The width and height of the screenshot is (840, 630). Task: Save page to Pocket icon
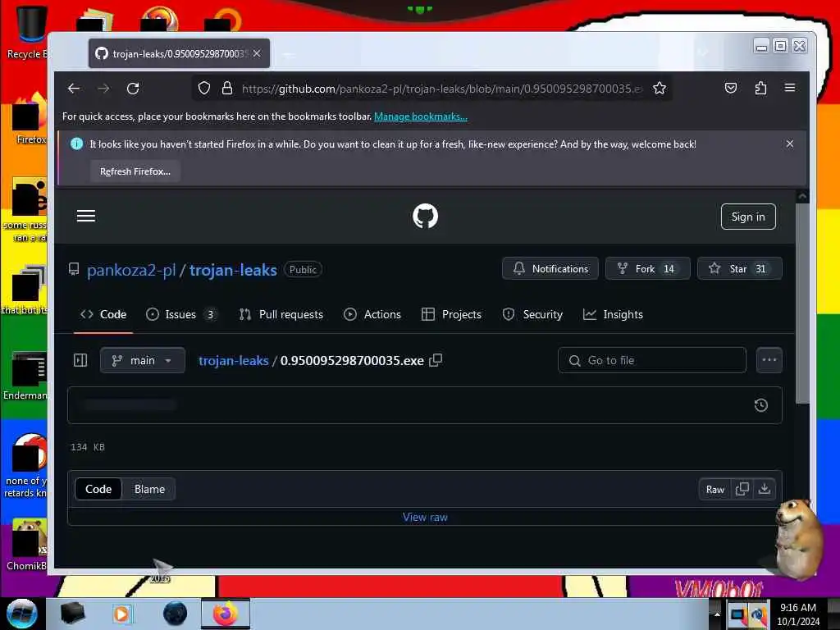coord(731,88)
